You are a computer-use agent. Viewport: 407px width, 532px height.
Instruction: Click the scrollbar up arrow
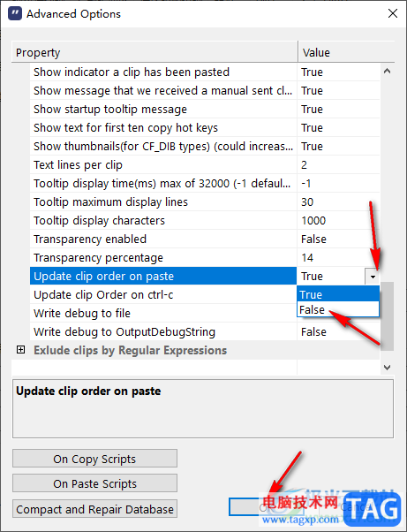click(387, 72)
